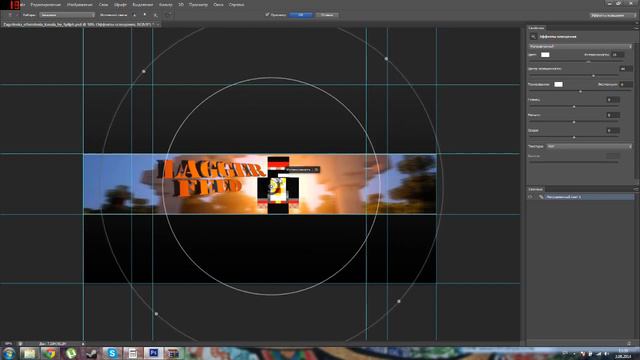640x360 pixels.
Task: Open the Окно (Window) menu
Action: 218,4
